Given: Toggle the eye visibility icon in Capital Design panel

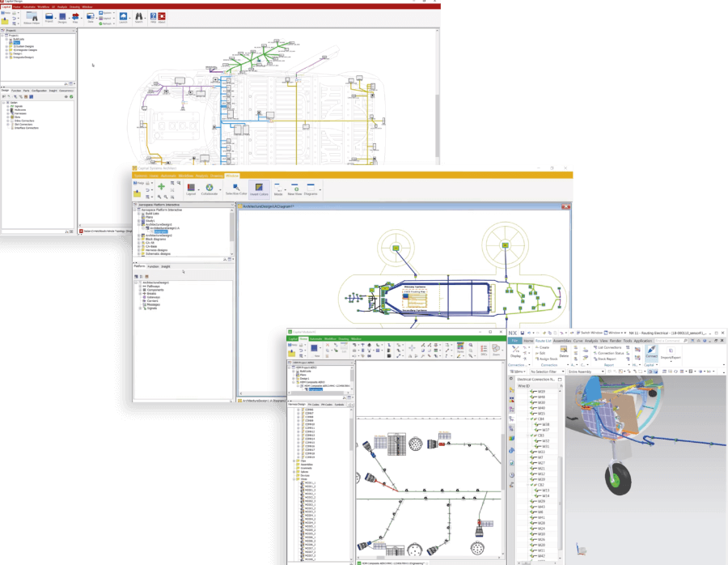Looking at the screenshot, I should click(66, 96).
